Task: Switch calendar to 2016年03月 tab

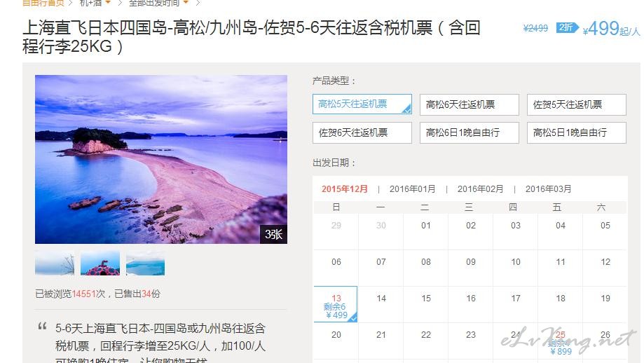Action: point(548,189)
